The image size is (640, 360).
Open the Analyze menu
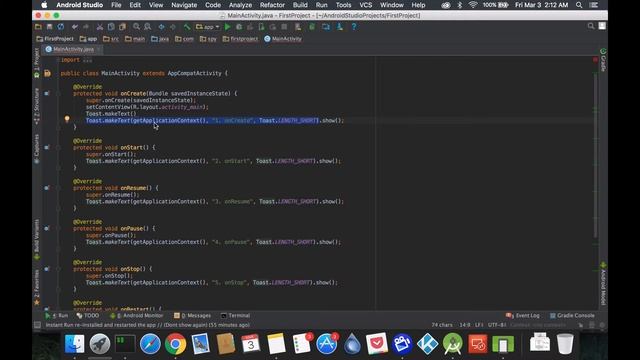click(240, 5)
